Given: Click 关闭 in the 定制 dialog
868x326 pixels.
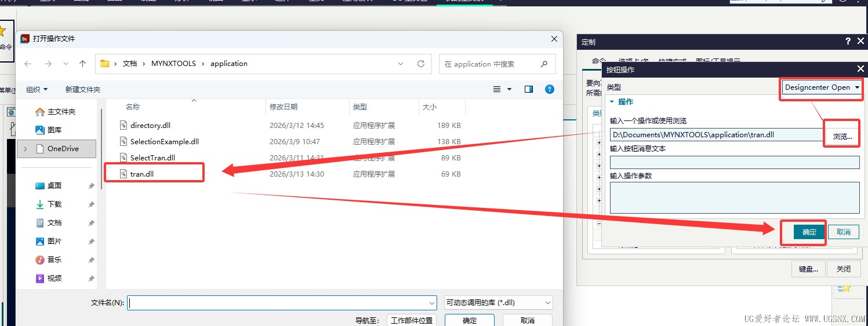Looking at the screenshot, I should tap(844, 269).
